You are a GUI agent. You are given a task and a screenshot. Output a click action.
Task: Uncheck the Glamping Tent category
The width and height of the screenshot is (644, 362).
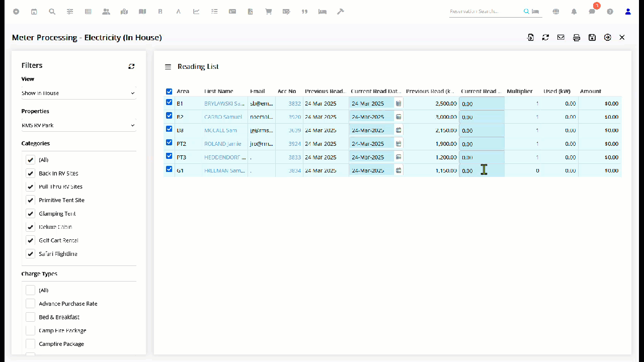[31, 213]
